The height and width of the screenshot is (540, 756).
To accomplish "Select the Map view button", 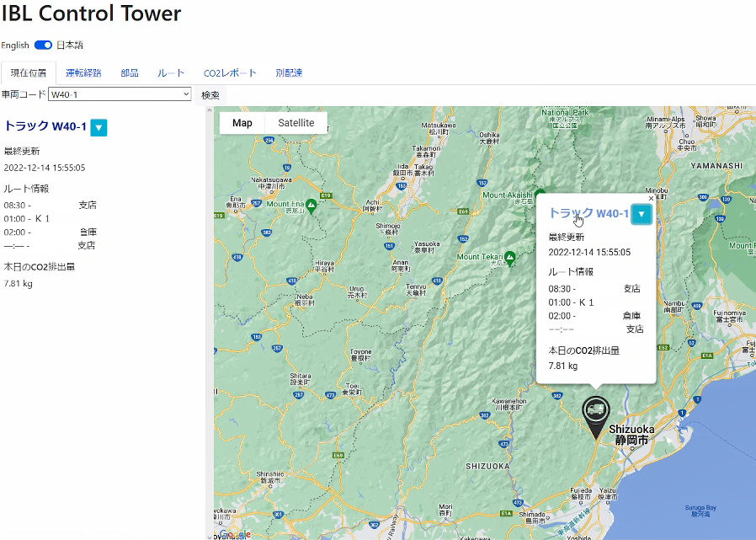I will [242, 123].
